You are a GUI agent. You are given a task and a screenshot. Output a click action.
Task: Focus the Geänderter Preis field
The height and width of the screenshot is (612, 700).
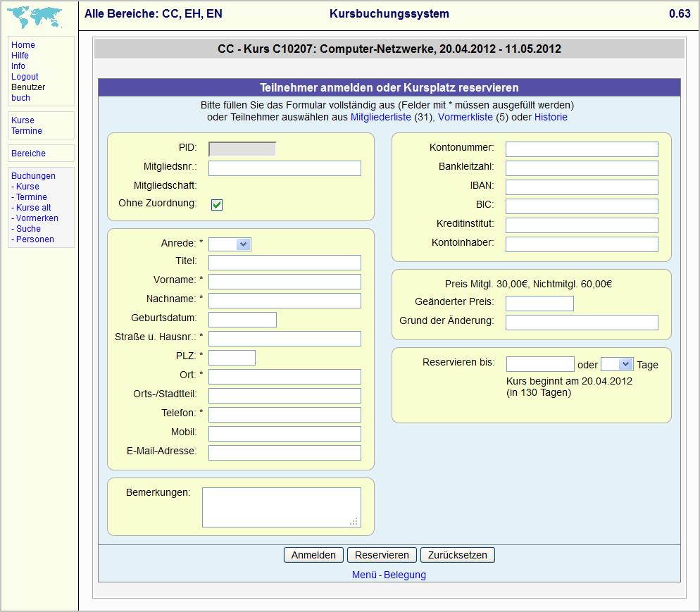(x=539, y=304)
